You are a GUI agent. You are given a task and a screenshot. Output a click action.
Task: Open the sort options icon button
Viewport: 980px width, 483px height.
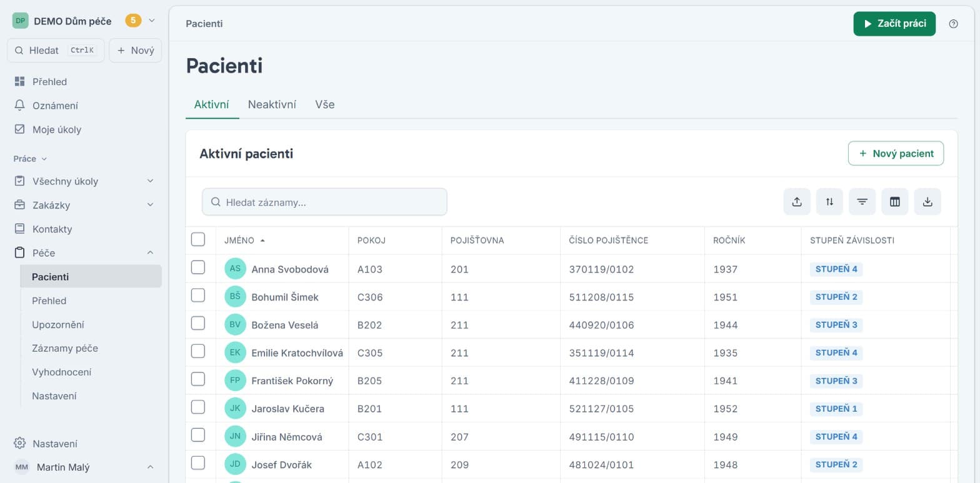(x=829, y=202)
